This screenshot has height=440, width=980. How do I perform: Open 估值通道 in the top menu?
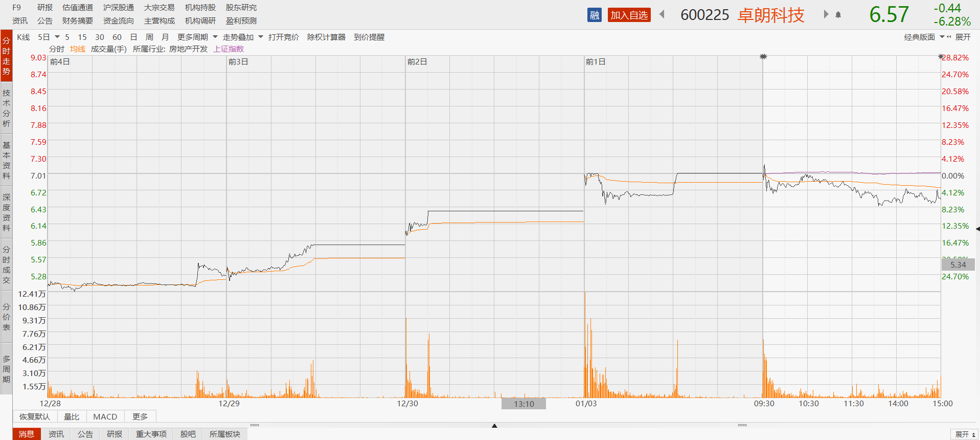click(x=78, y=8)
